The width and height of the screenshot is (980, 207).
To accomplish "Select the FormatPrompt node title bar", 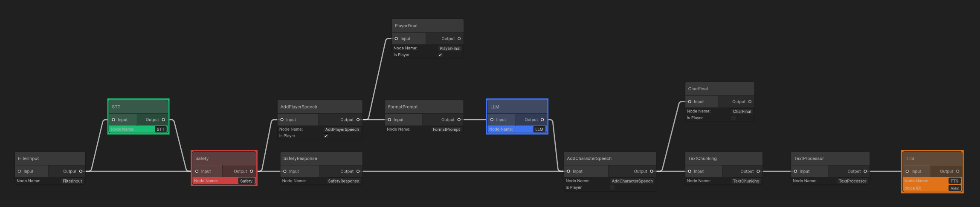I will pyautogui.click(x=424, y=107).
